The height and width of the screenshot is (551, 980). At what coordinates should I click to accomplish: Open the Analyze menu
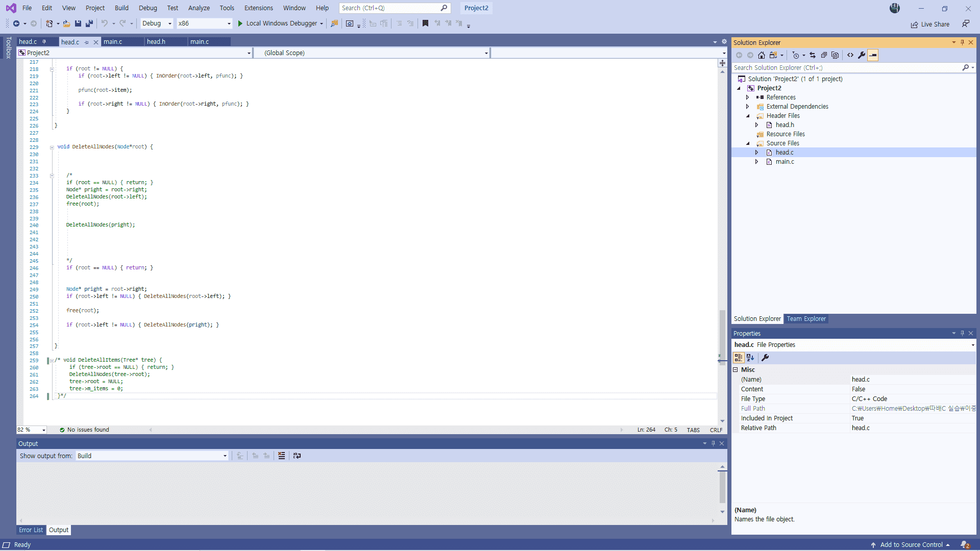199,8
